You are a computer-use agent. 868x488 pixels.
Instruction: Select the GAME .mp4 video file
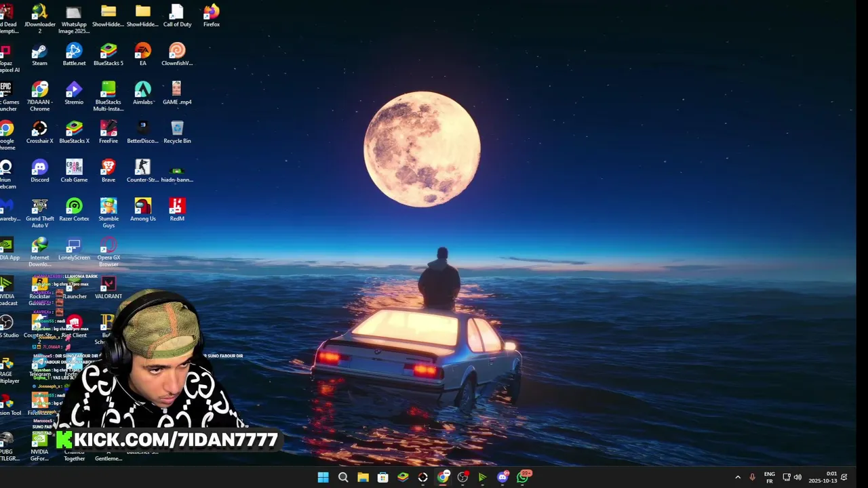(177, 93)
